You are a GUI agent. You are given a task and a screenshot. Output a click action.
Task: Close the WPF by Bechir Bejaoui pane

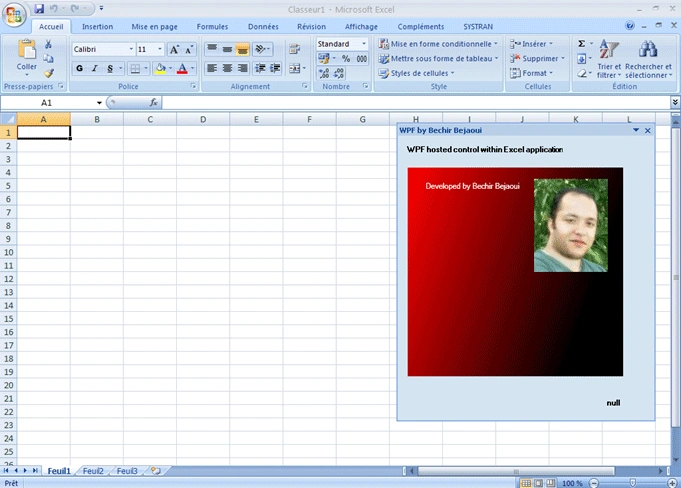[648, 130]
